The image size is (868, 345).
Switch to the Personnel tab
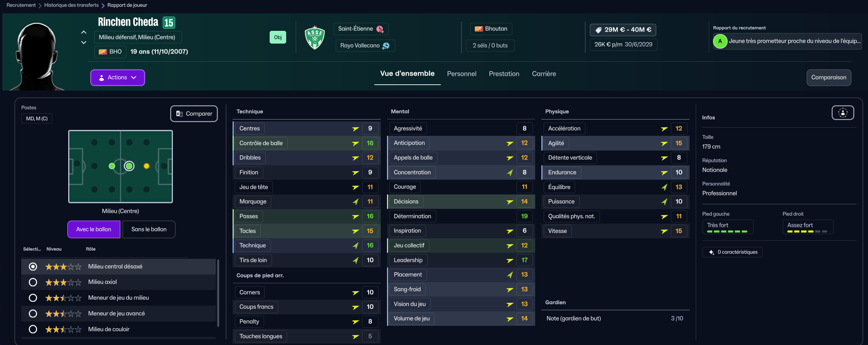coord(461,74)
